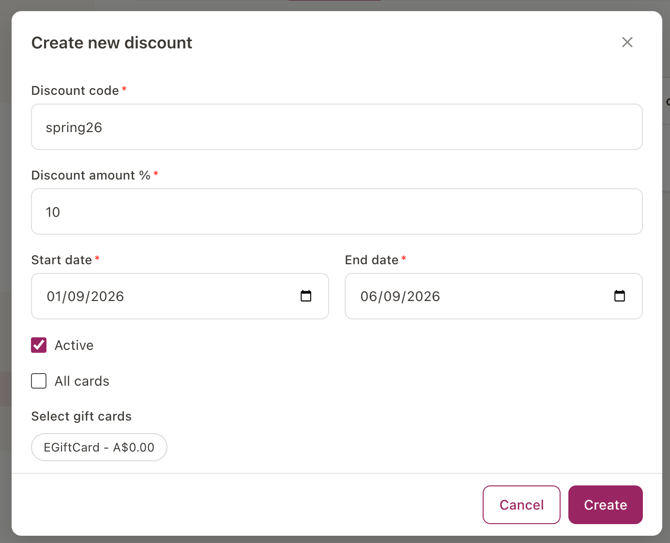Image resolution: width=670 pixels, height=543 pixels.
Task: Click the 'Active' checkbox label text
Action: point(74,345)
